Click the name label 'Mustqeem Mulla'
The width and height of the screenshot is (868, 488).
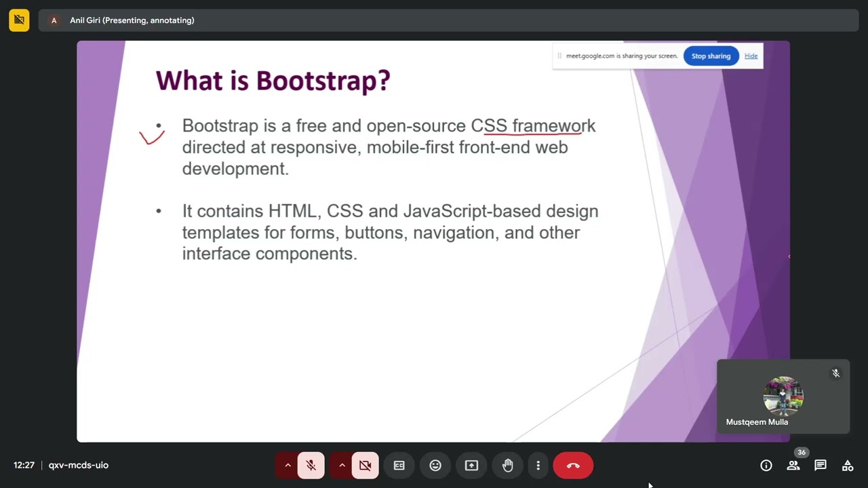[x=757, y=422]
